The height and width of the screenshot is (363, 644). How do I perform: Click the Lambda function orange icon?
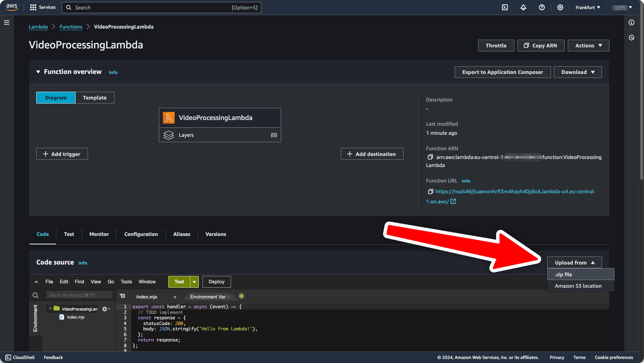(x=169, y=118)
